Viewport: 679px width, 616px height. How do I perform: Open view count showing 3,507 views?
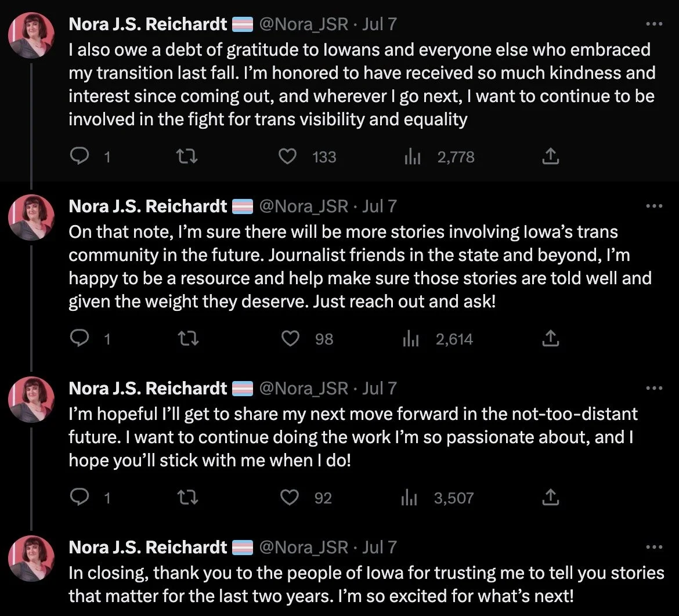tap(410, 498)
